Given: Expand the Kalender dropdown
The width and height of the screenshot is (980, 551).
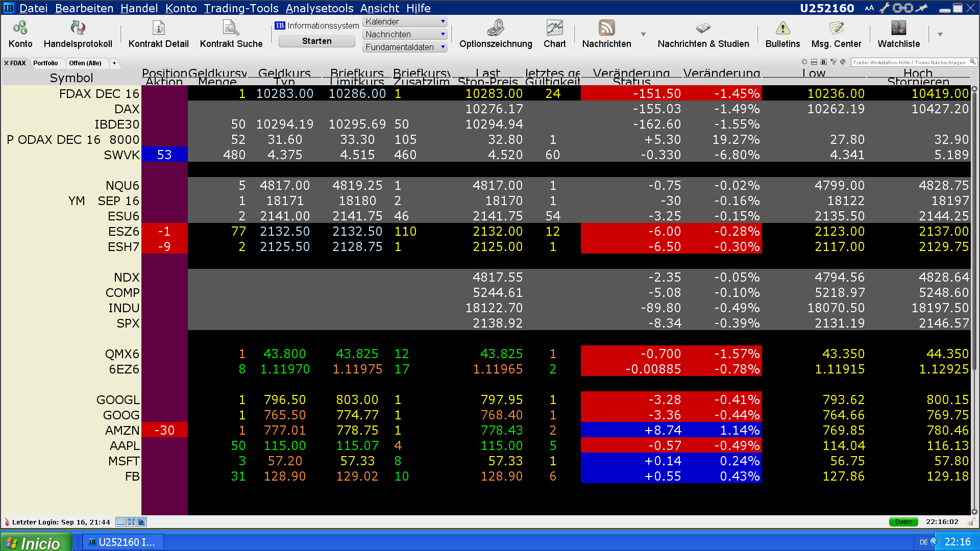Looking at the screenshot, I should coord(443,21).
